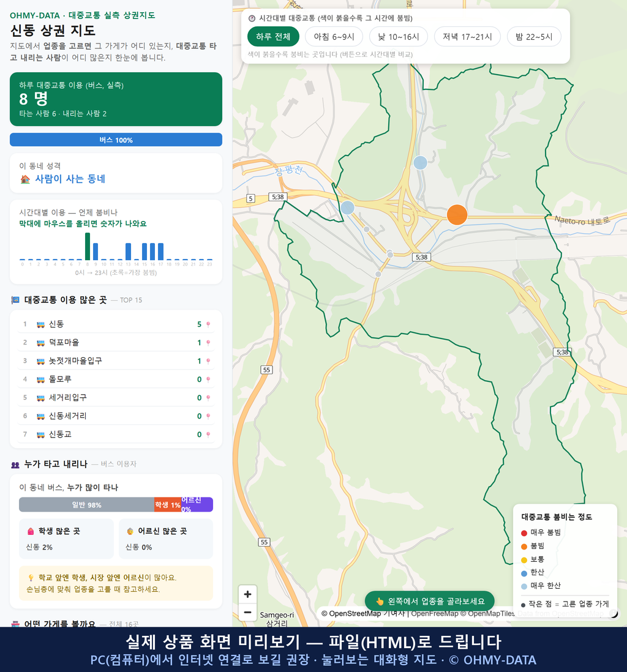Image resolution: width=627 pixels, height=672 pixels.
Task: Open the 어르신 많은 곳 card
Action: (x=166, y=539)
